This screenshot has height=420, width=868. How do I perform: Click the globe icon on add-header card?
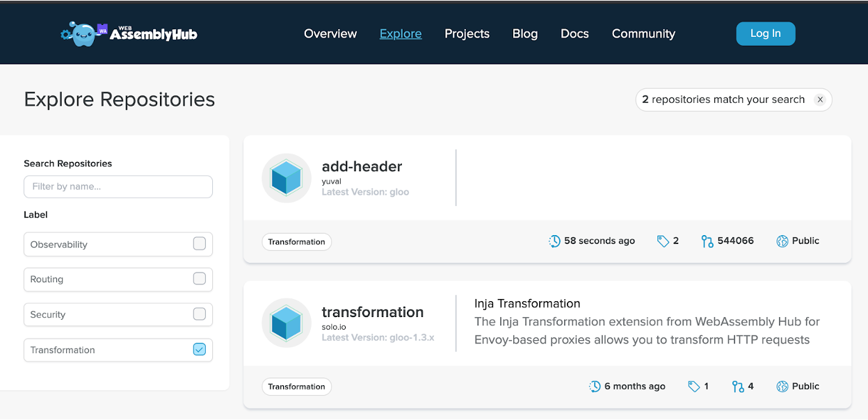782,241
